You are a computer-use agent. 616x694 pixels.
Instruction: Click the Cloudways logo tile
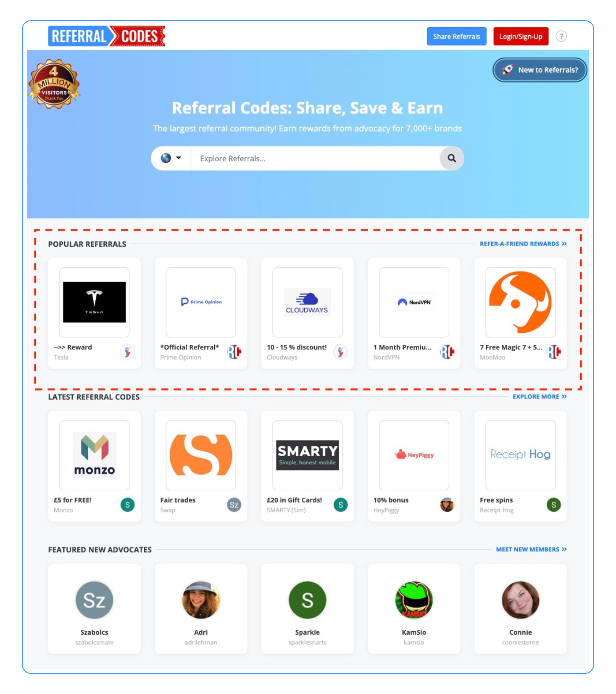308,302
